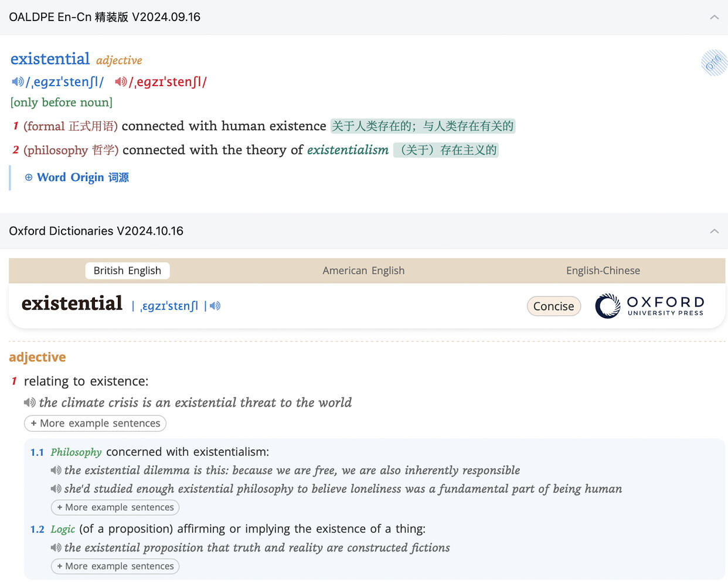The width and height of the screenshot is (728, 586).
Task: Collapse the Oxford Dictionaries section
Action: [x=715, y=231]
